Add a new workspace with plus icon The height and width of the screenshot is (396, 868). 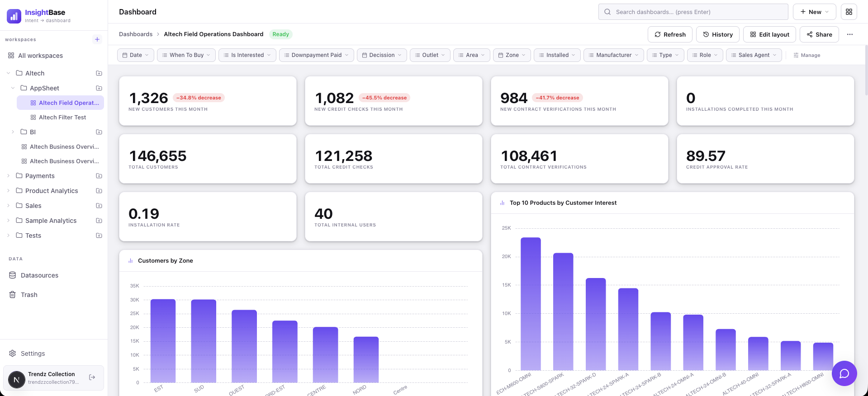[97, 39]
